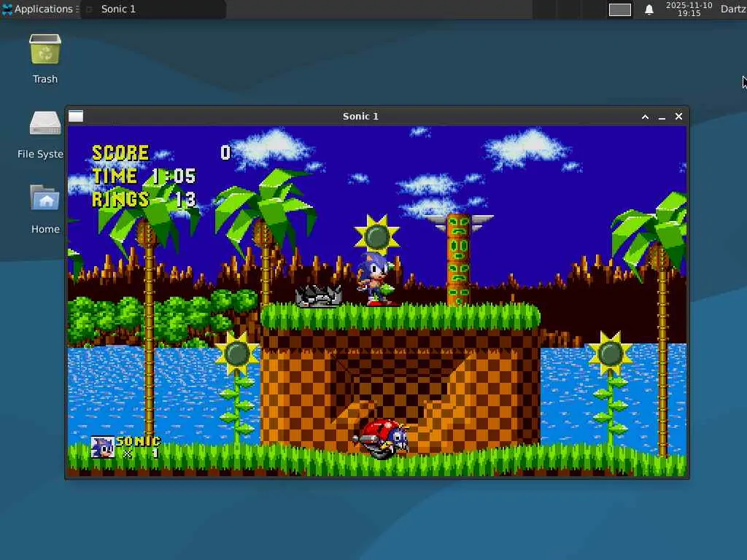This screenshot has height=560, width=747.
Task: Click the TIME 1:05 counter
Action: (x=144, y=176)
